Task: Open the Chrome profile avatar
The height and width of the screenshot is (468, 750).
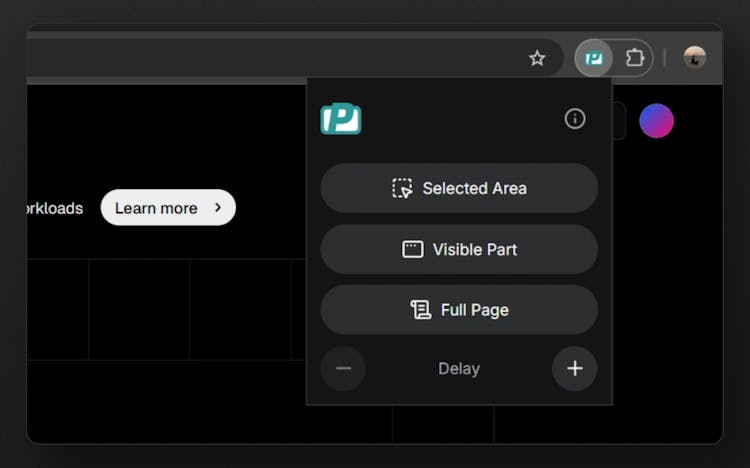Action: pos(695,58)
